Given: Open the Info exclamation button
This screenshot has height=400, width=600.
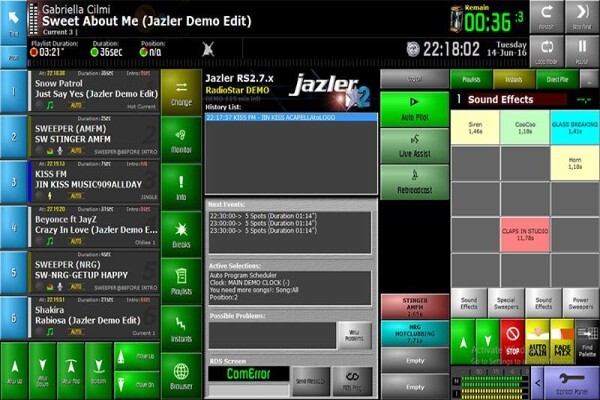Looking at the screenshot, I should click(x=181, y=187).
